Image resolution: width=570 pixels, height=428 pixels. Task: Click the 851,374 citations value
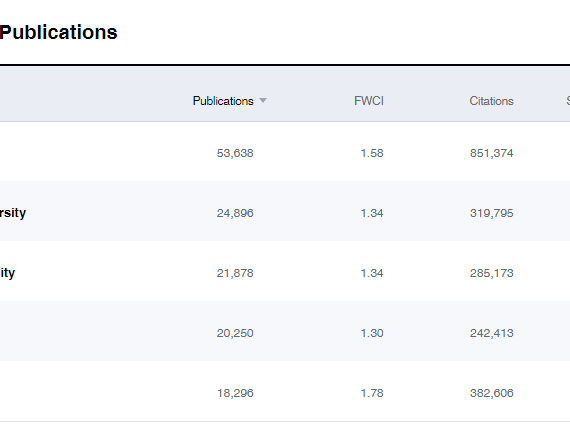(x=491, y=153)
